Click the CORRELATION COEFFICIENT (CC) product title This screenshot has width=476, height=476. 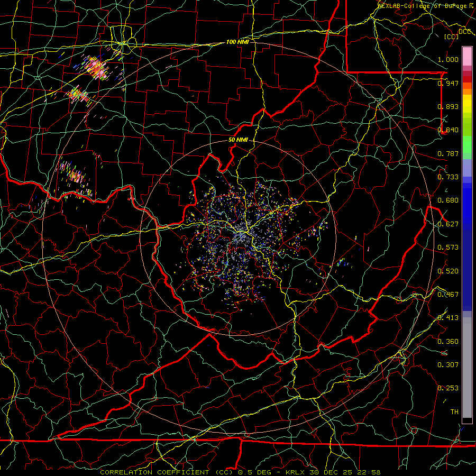pos(167,472)
